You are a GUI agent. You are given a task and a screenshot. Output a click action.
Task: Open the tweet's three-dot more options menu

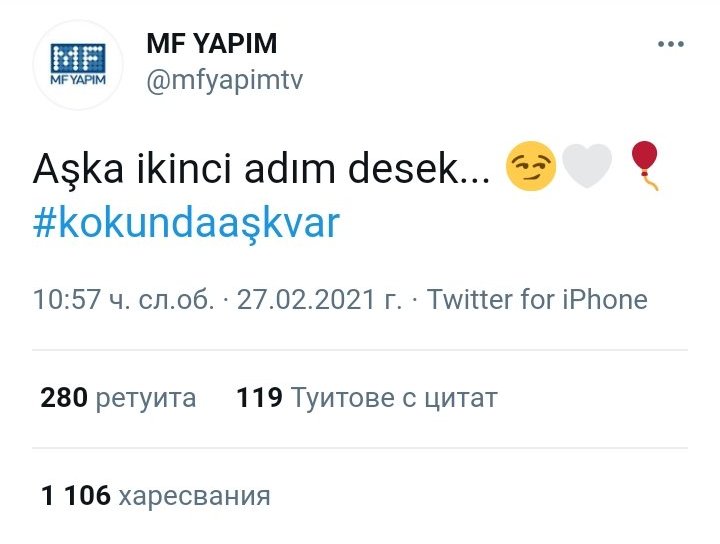670,45
